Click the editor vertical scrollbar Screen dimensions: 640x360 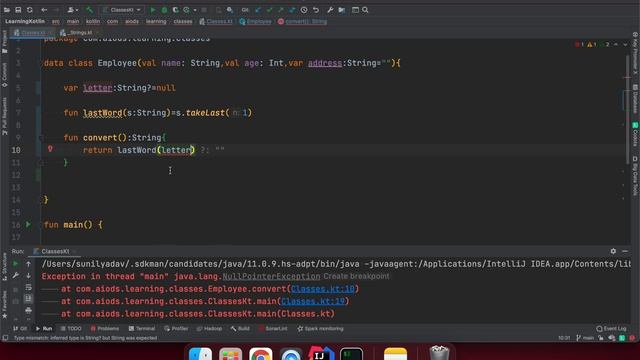pyautogui.click(x=628, y=110)
